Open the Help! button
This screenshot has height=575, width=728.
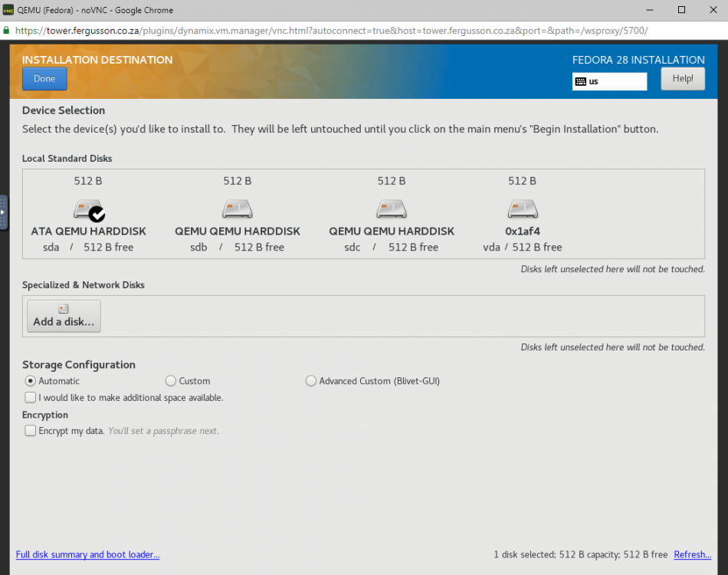(683, 78)
